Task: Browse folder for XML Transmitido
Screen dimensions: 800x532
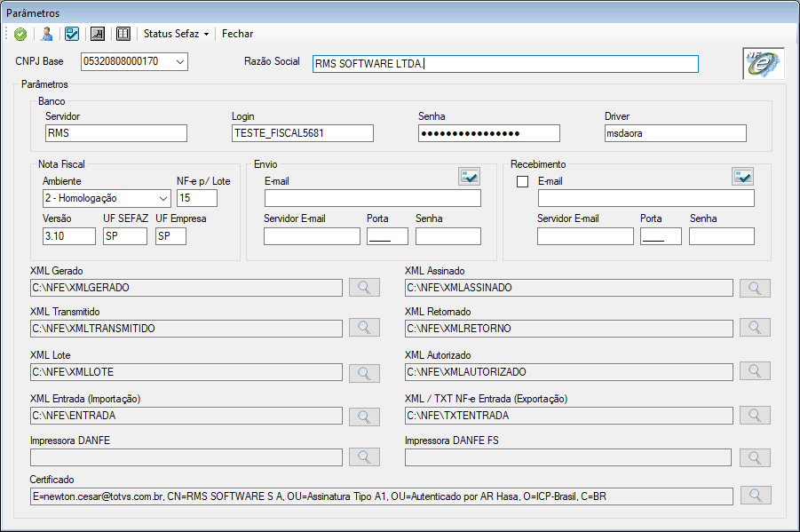Action: pos(364,327)
